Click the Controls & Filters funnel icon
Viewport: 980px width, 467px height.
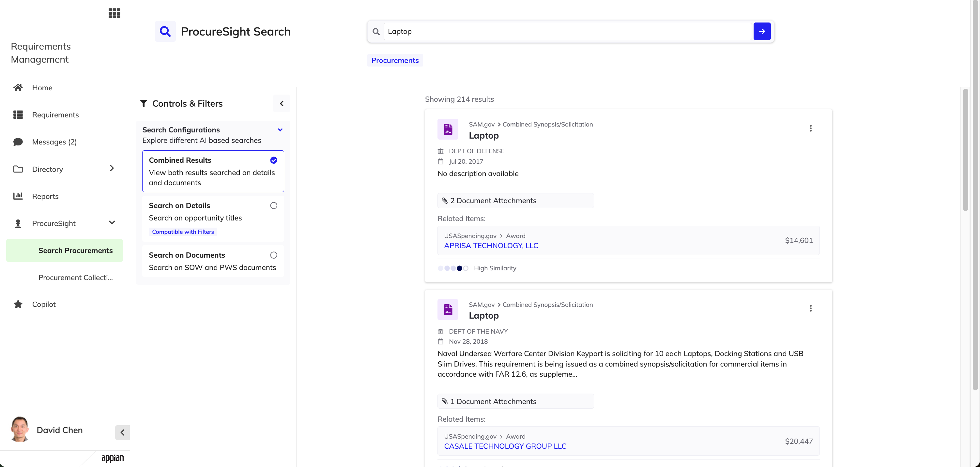144,103
